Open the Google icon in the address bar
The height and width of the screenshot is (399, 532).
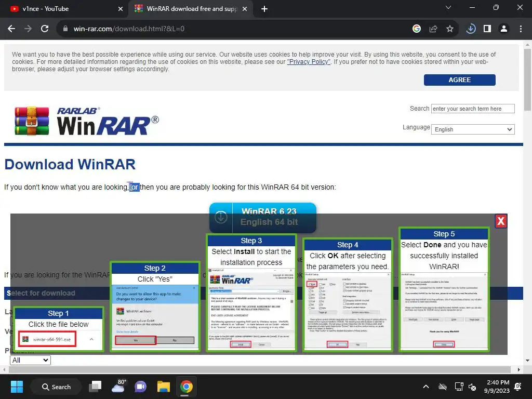tap(417, 29)
